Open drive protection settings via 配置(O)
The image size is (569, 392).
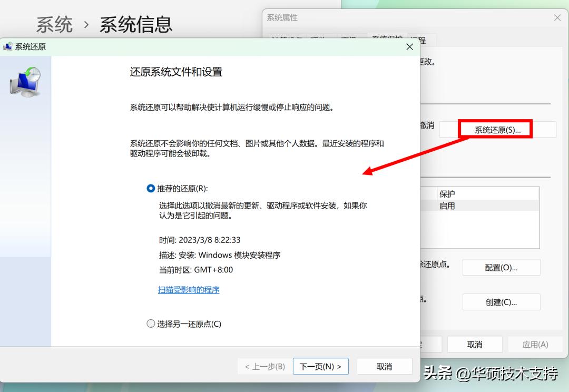501,267
